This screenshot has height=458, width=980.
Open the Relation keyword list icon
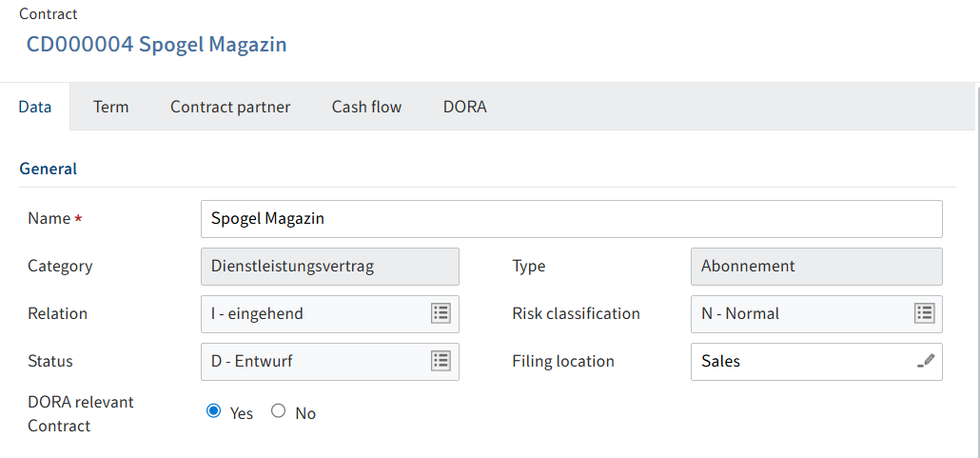coord(441,313)
